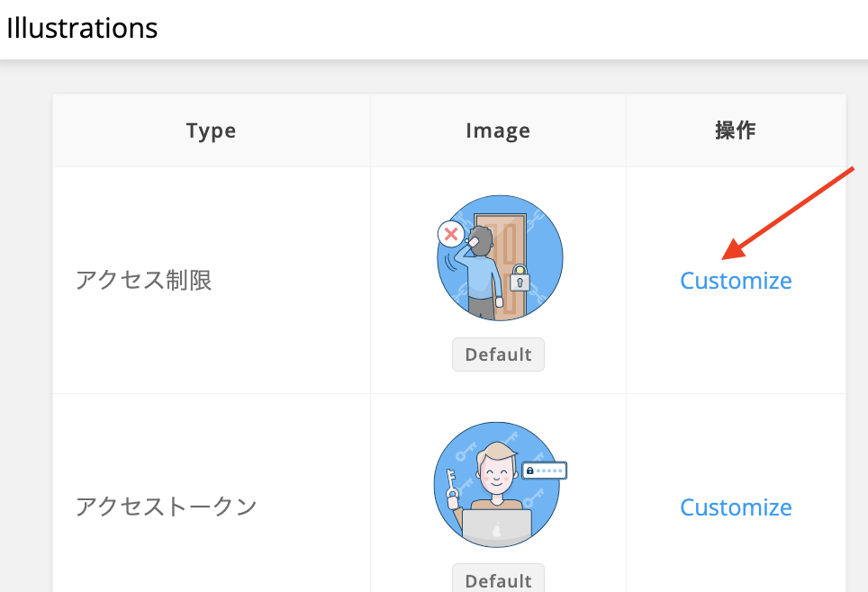Click the Type column header

pyautogui.click(x=211, y=131)
